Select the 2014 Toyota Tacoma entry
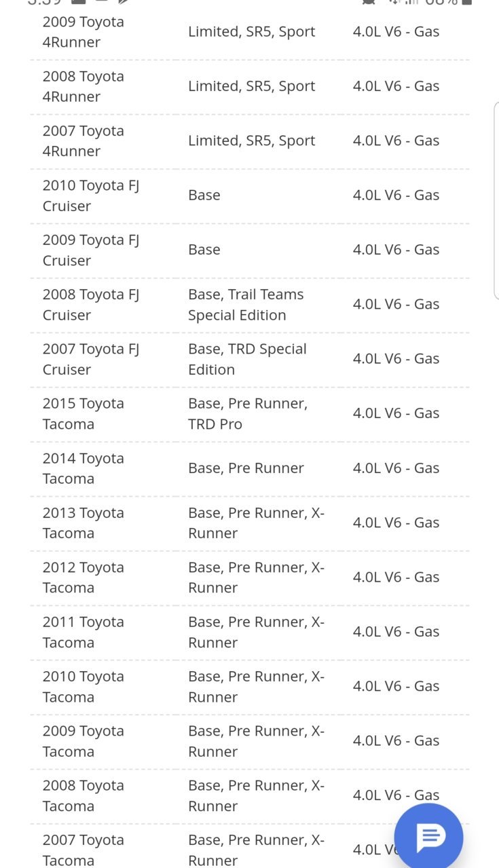499x868 pixels. pos(249,469)
